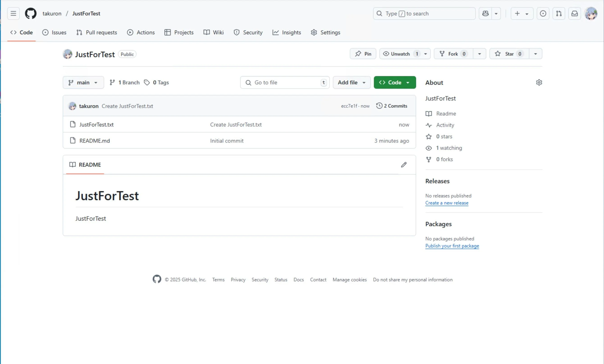
Task: Open the Releases heading link
Action: click(x=437, y=181)
